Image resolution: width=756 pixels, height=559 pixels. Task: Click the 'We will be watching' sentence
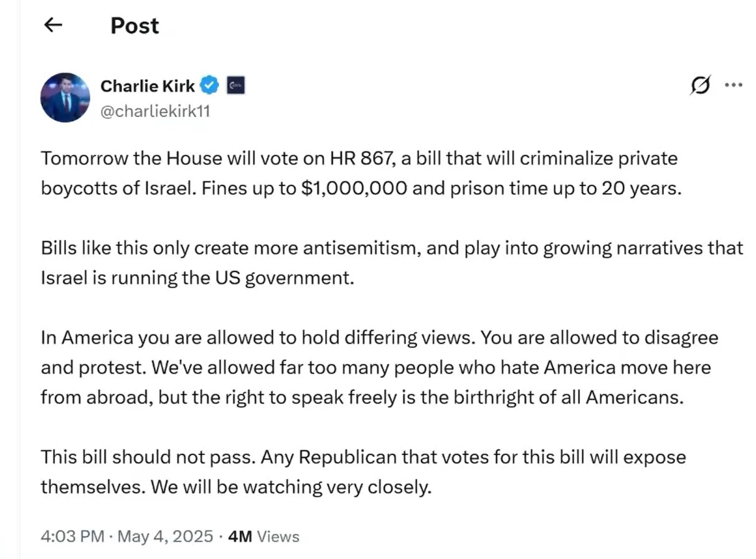point(291,487)
